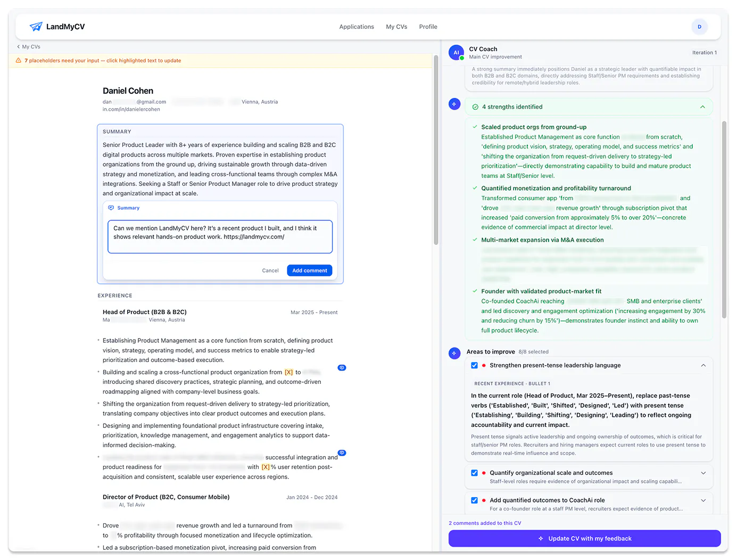This screenshot has height=560, width=737.
Task: Click the 'Add comment' button
Action: tap(310, 271)
